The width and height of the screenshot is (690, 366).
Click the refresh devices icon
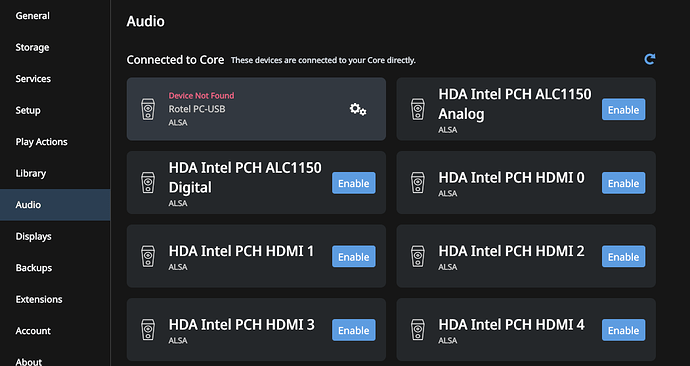click(x=650, y=59)
